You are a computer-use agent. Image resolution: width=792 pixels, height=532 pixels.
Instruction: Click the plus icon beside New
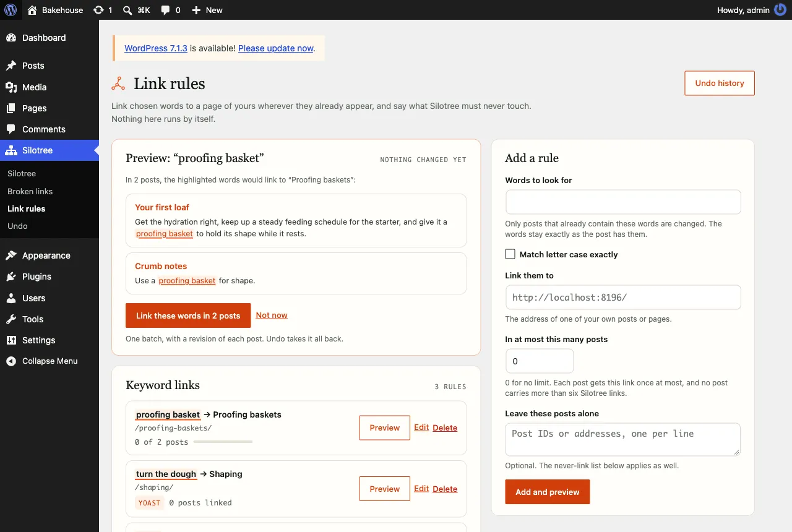click(x=196, y=10)
